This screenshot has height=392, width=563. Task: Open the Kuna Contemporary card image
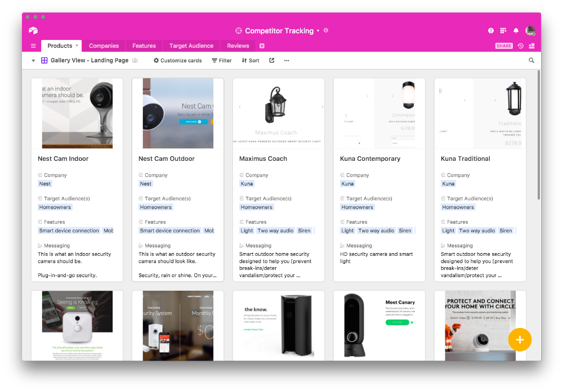point(379,114)
